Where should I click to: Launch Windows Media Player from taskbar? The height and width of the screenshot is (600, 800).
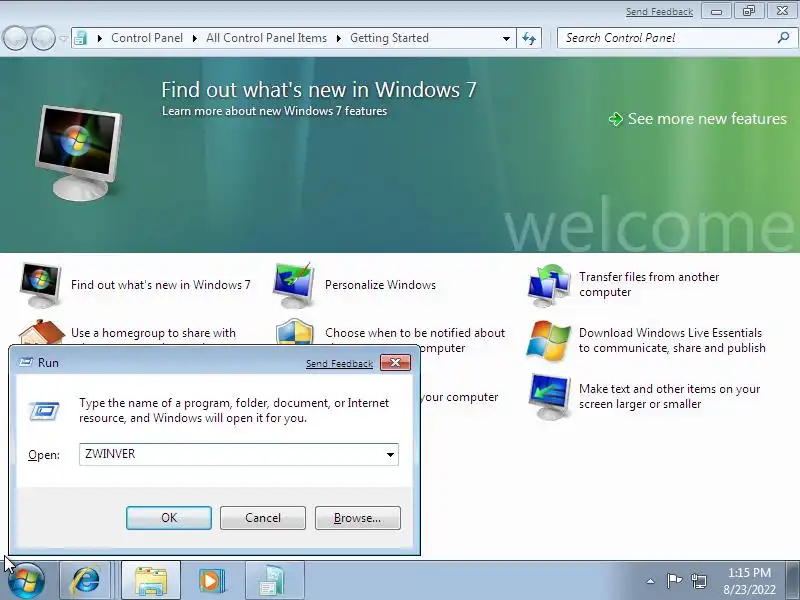(x=211, y=581)
